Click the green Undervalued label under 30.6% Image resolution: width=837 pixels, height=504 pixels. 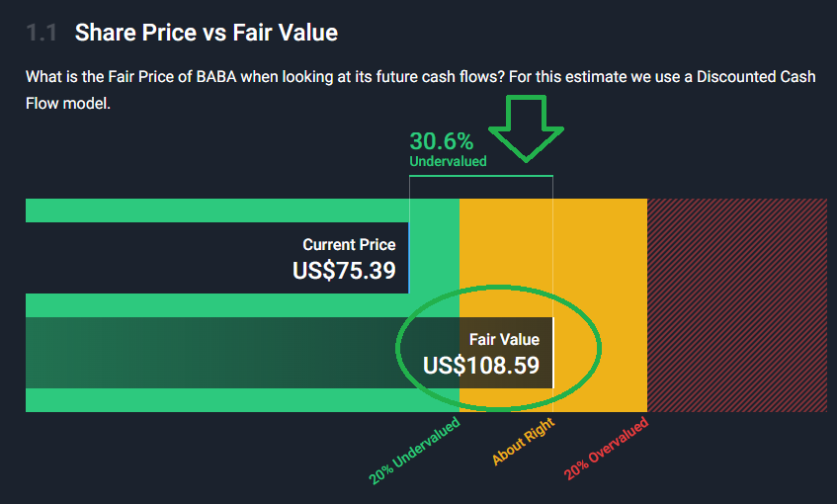(x=448, y=161)
